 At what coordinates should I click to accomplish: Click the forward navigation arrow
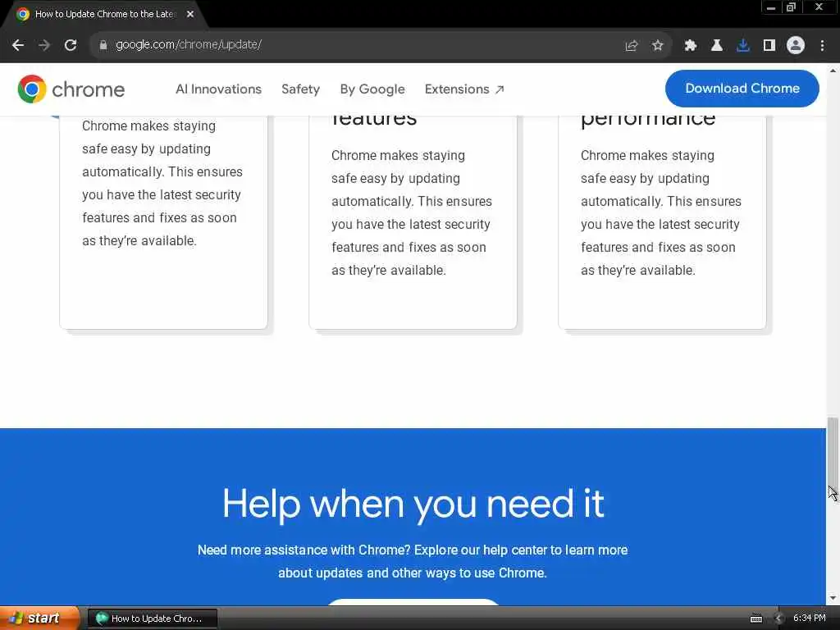44,45
